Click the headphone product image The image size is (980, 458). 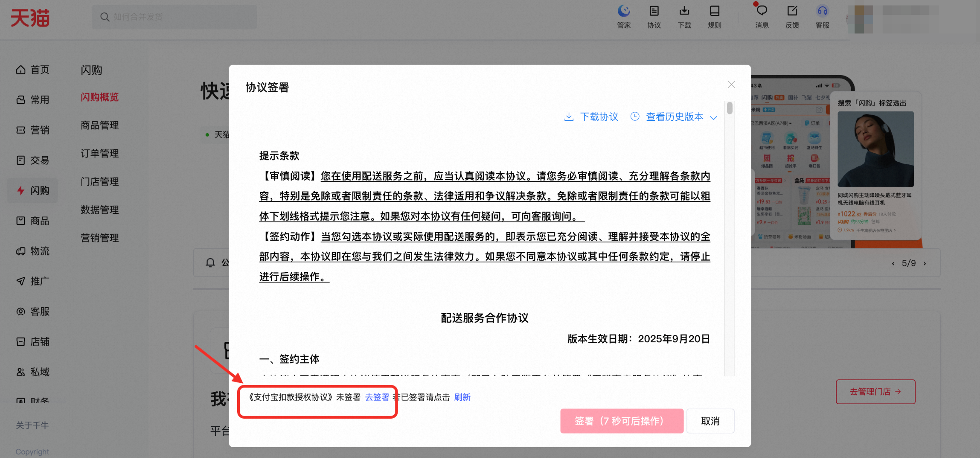coord(875,149)
